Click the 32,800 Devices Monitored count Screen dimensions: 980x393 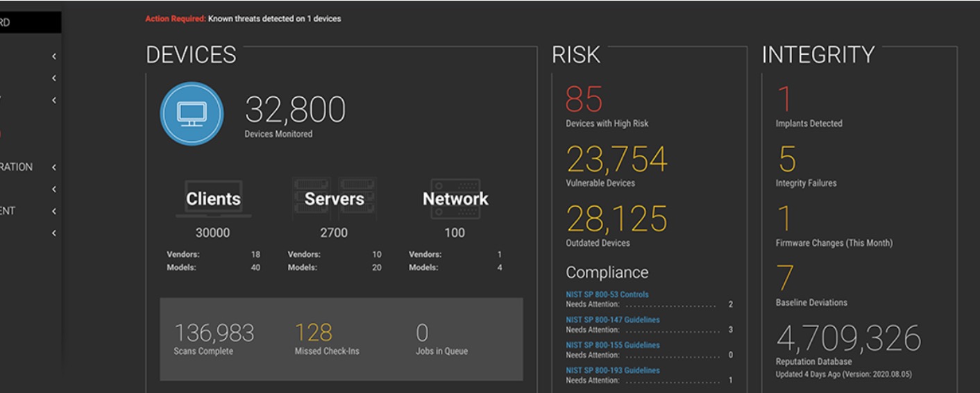coord(295,110)
